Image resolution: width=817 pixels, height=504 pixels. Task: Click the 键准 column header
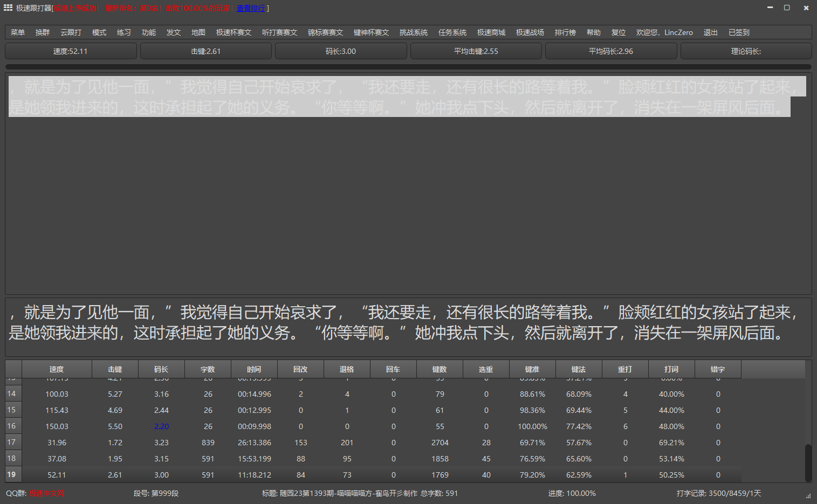[532, 369]
